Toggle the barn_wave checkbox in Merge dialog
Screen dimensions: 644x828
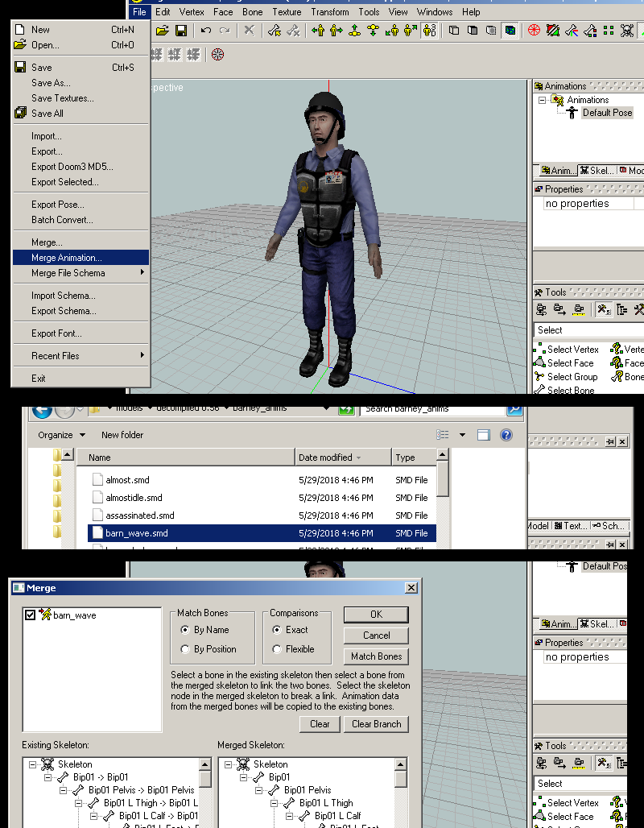pos(30,615)
